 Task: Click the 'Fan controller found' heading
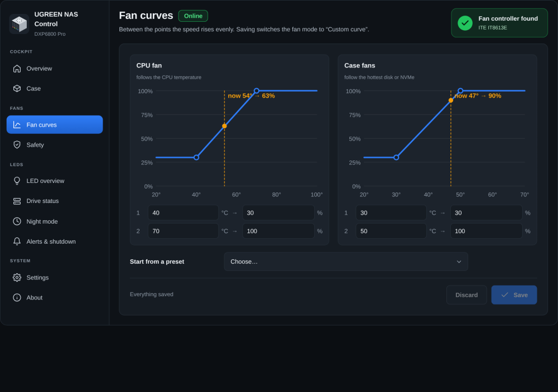click(508, 18)
